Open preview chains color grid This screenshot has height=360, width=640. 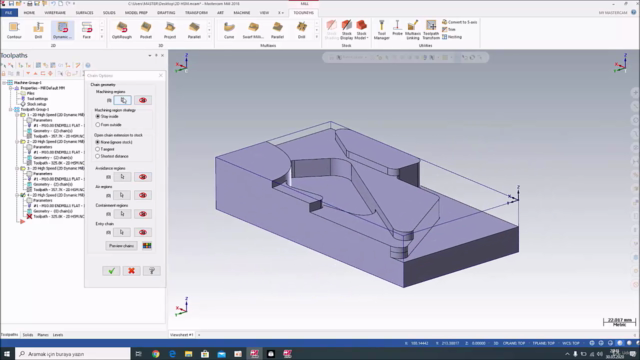coord(147,246)
